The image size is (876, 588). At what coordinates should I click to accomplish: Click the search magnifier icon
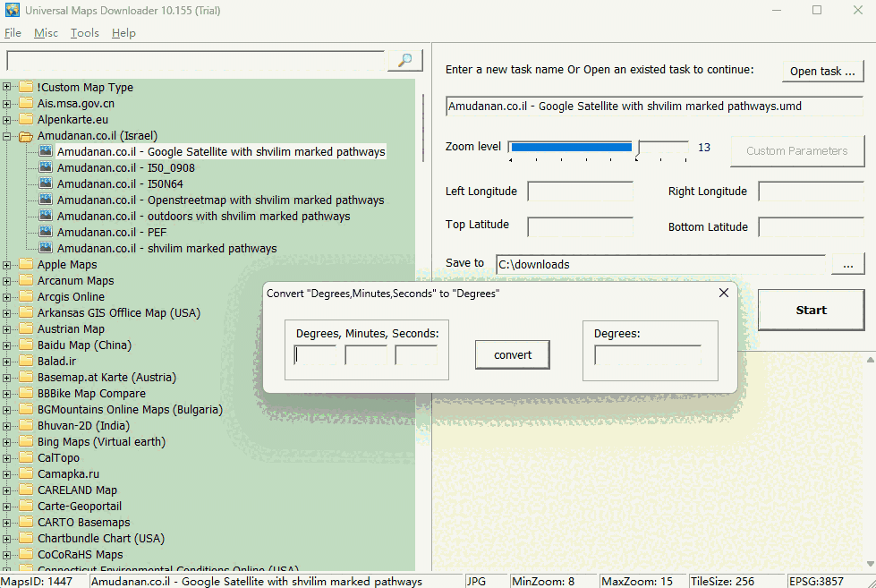pos(403,59)
